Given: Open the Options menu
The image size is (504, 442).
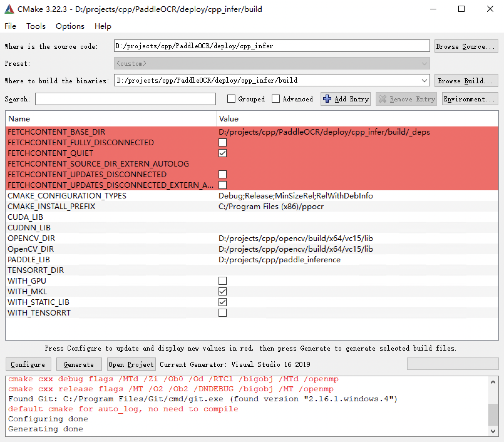Looking at the screenshot, I should (x=69, y=26).
